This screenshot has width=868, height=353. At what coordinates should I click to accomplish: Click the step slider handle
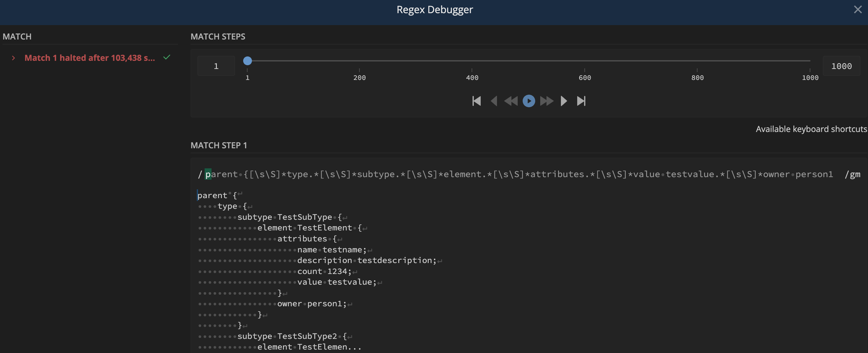[247, 61]
